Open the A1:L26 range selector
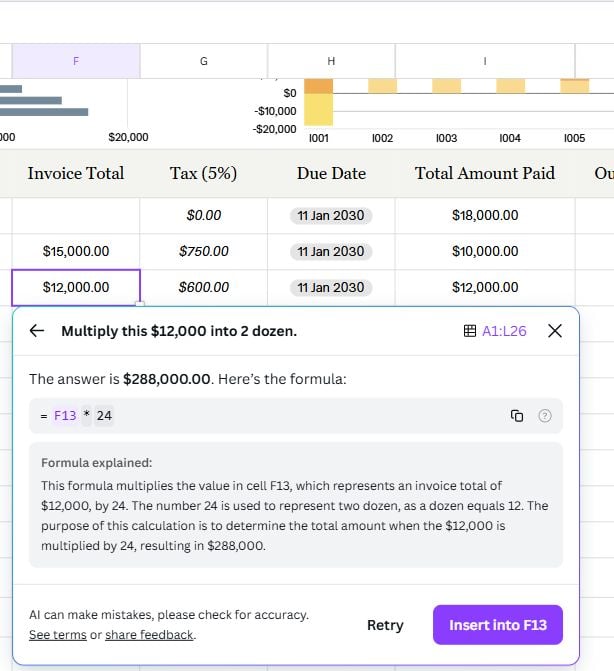The width and height of the screenshot is (614, 671). coord(495,331)
